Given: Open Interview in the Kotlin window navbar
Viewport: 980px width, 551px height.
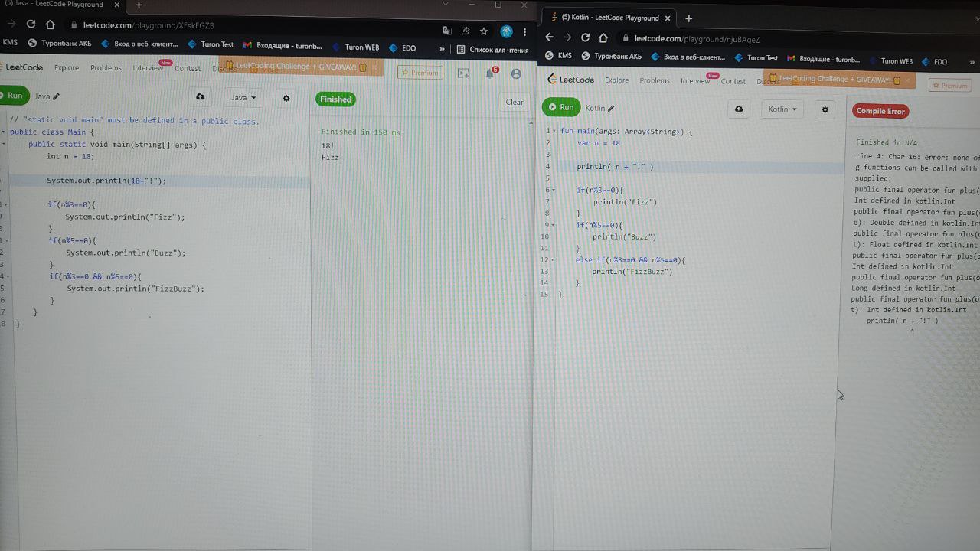Looking at the screenshot, I should coord(695,80).
